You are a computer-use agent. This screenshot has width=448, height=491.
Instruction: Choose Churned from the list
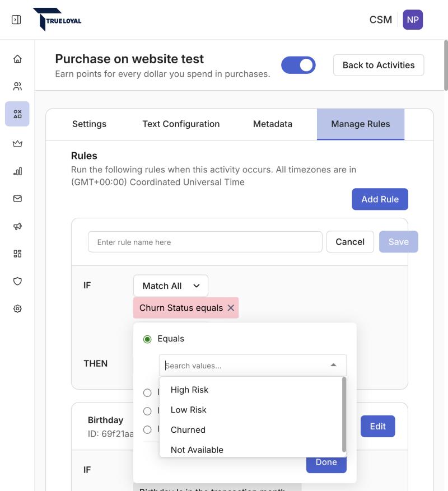pos(251,430)
